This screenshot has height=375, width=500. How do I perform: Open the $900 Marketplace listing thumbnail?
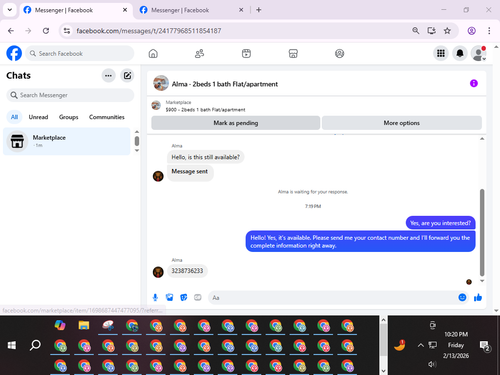click(156, 106)
